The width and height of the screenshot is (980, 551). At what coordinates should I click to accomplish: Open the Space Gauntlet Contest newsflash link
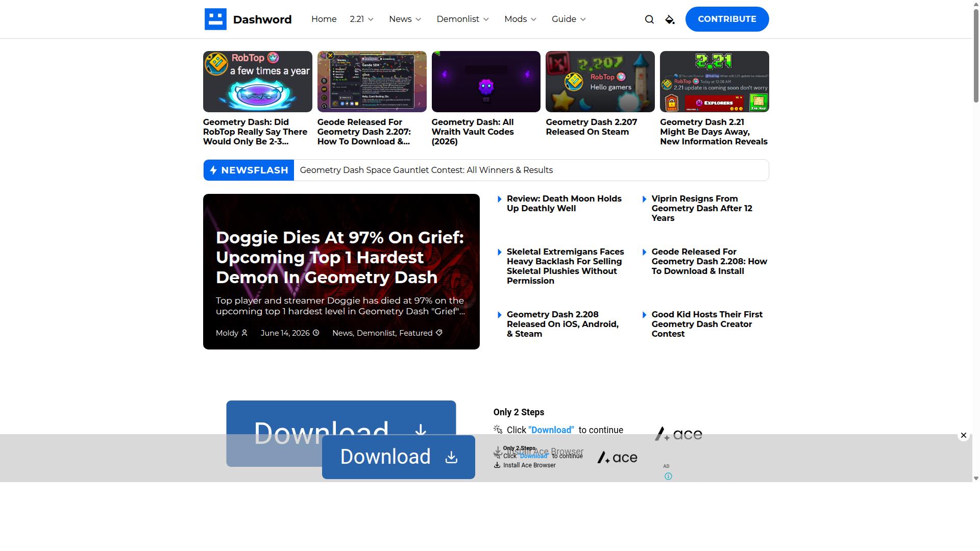pos(426,170)
